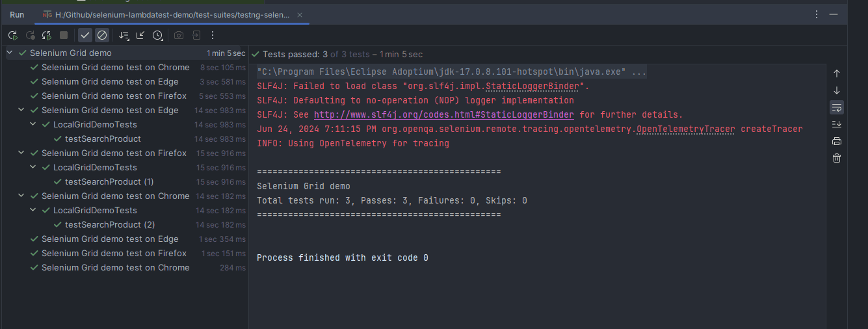Open Run tool window options kebab menu
The height and width of the screenshot is (329, 868).
click(x=817, y=14)
